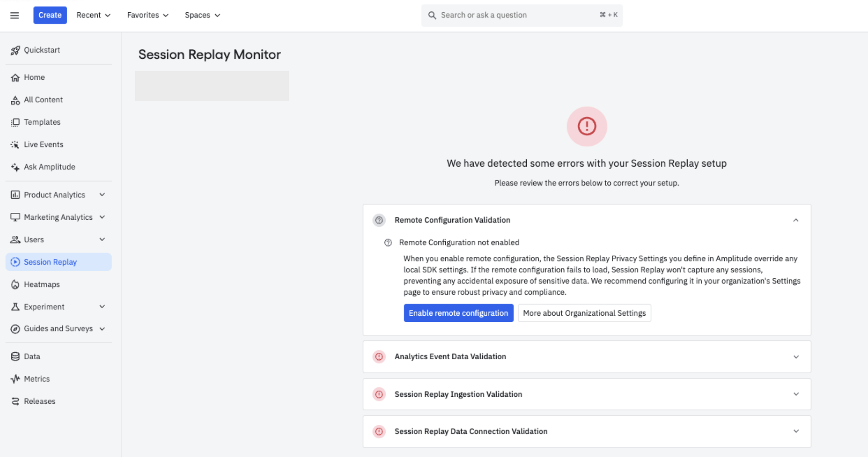This screenshot has height=457, width=868.
Task: Select the Metrics pulse icon
Action: (15, 379)
